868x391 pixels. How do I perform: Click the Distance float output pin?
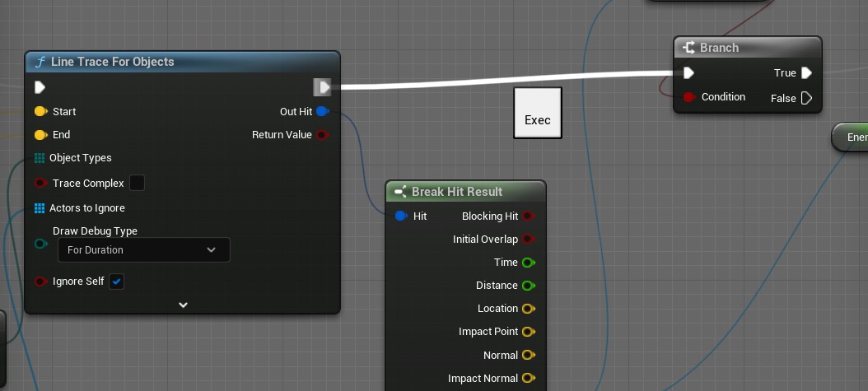[x=529, y=286]
